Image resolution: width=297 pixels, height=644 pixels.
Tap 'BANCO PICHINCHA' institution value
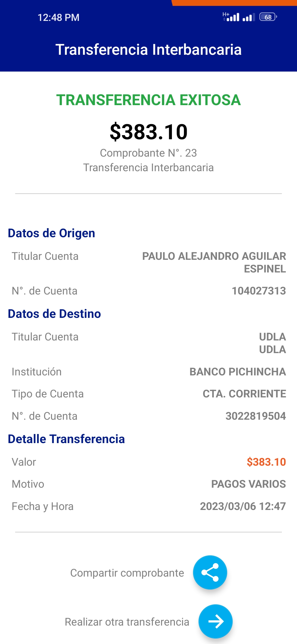[x=238, y=372]
